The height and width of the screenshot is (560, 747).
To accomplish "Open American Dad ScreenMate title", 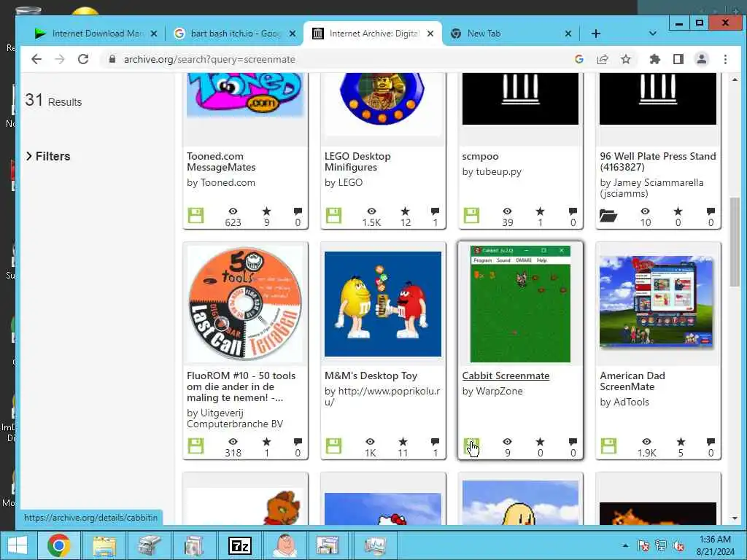I will coord(632,381).
